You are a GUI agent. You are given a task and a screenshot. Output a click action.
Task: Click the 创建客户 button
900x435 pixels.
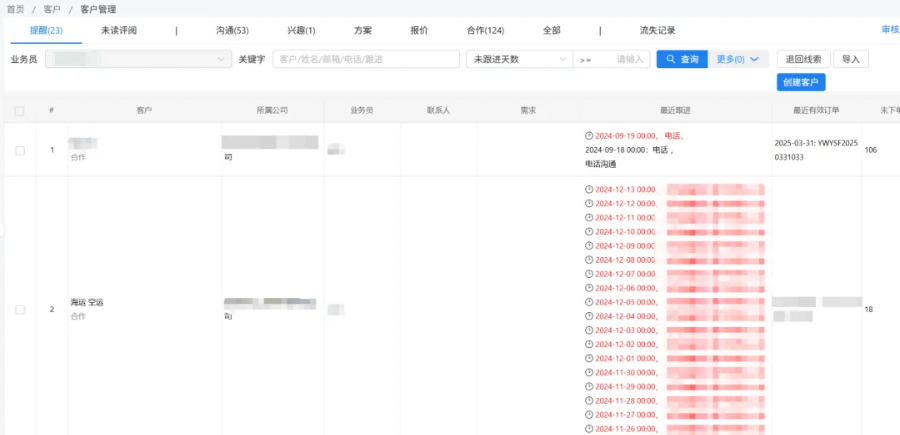coord(800,82)
